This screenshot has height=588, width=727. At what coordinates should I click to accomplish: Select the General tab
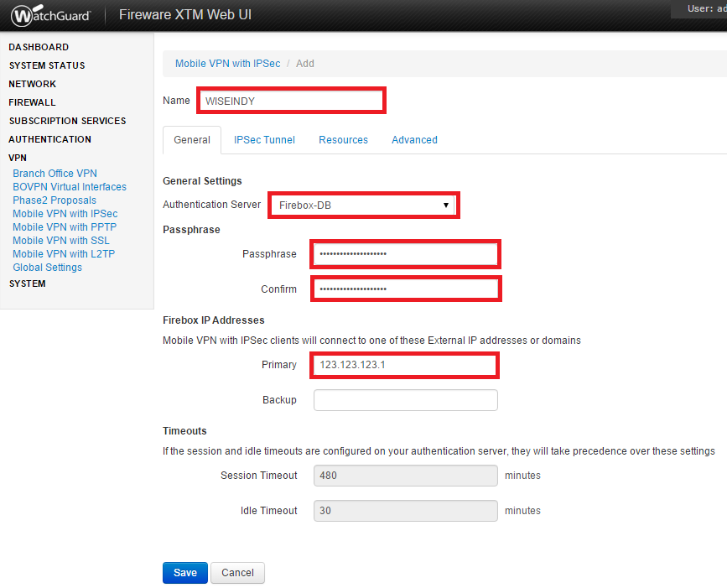pyautogui.click(x=192, y=140)
